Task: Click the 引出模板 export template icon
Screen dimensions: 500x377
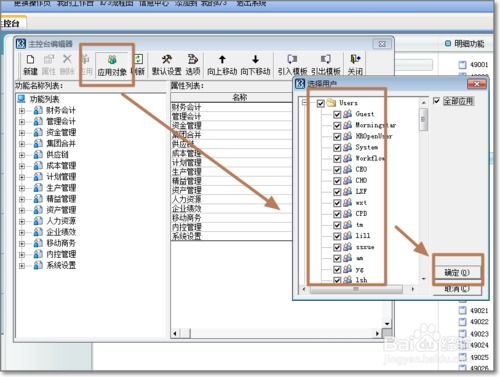Action: (x=325, y=60)
